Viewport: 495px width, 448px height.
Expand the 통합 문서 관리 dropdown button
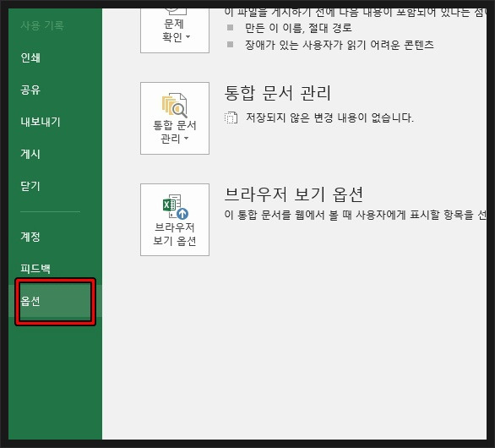coord(175,118)
